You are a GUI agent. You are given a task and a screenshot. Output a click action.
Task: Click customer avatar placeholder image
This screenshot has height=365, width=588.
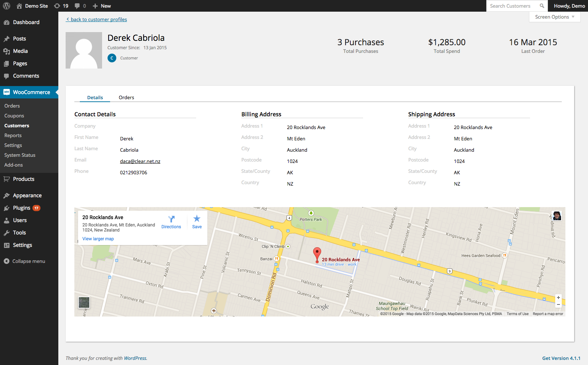[x=84, y=50]
